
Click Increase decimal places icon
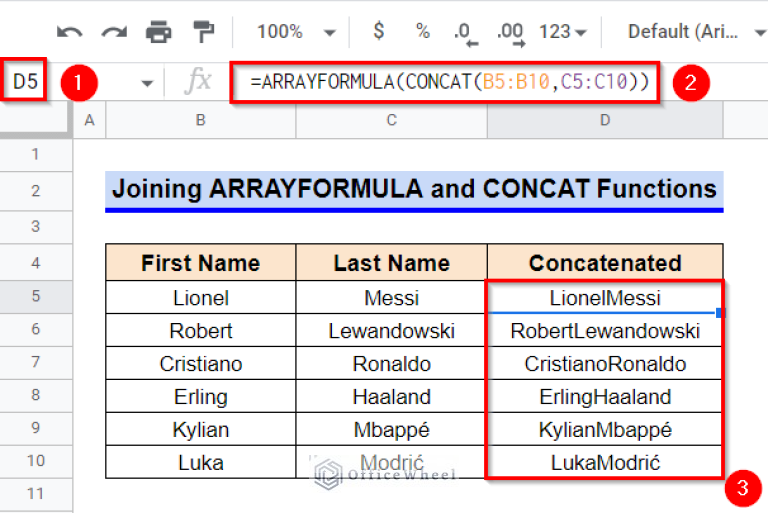(510, 32)
